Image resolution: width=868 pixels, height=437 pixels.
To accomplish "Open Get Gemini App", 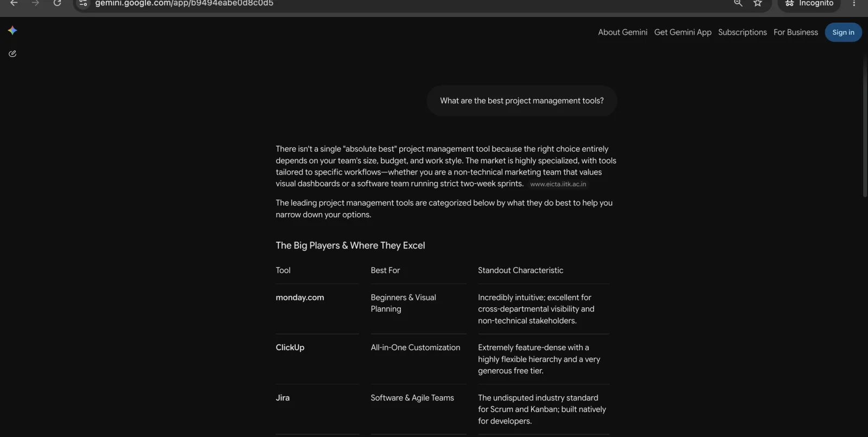I will (x=682, y=33).
